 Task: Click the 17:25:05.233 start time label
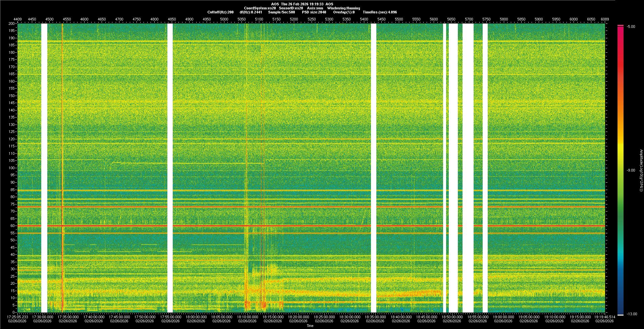(x=17, y=317)
